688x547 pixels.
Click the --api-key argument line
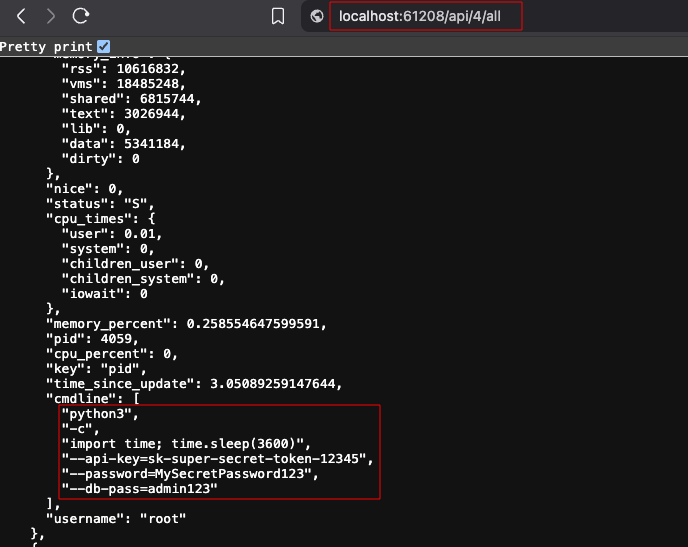pos(217,458)
